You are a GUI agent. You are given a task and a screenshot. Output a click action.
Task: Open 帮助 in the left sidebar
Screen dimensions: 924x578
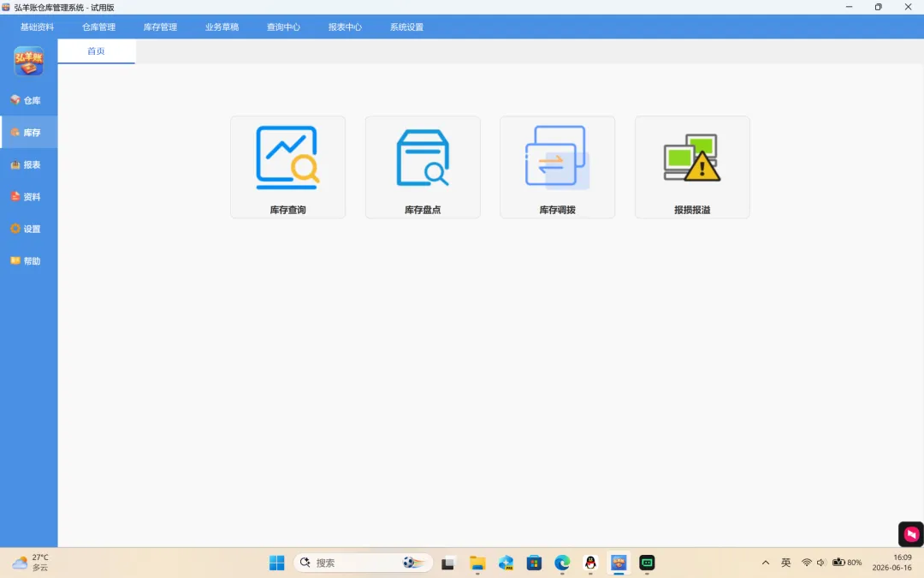28,260
